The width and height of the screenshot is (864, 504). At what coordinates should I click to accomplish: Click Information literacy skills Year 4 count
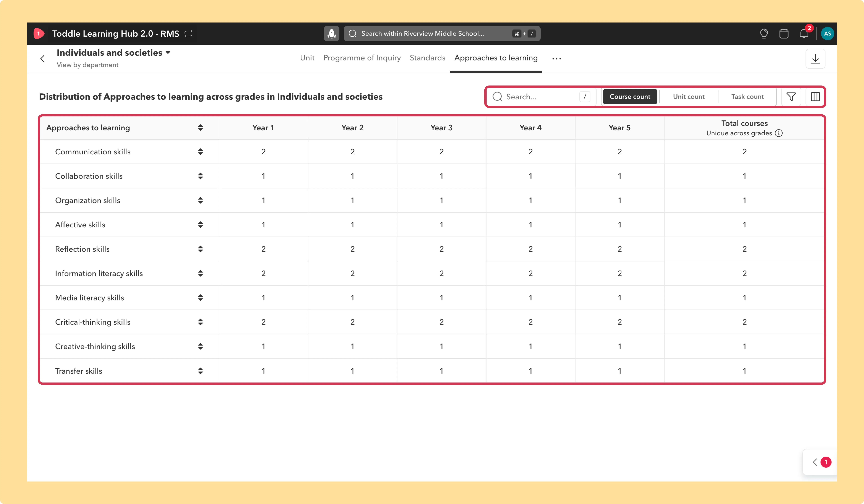click(x=530, y=273)
